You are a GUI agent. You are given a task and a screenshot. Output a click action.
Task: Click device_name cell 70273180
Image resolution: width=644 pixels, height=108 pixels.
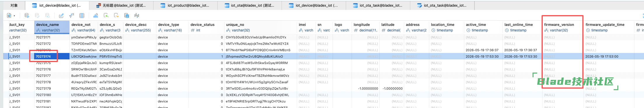52,95
